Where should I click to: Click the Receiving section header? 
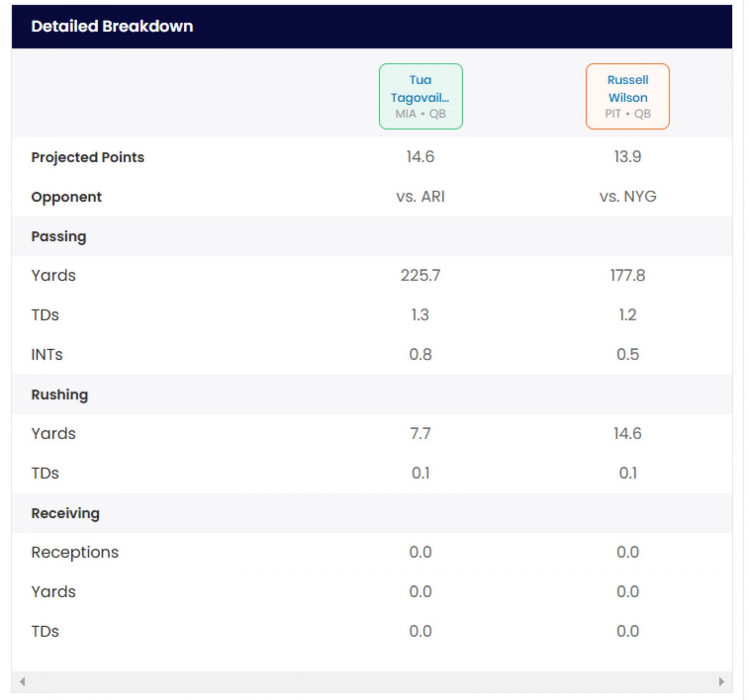coord(65,513)
